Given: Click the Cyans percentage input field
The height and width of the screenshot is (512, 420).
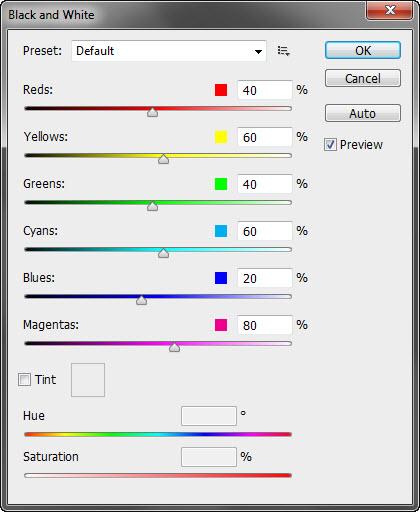Looking at the screenshot, I should pos(265,231).
